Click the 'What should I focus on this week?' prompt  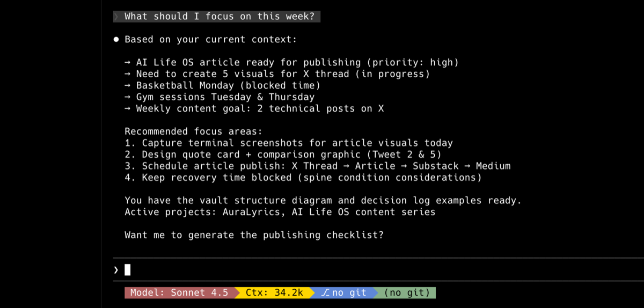coord(219,17)
